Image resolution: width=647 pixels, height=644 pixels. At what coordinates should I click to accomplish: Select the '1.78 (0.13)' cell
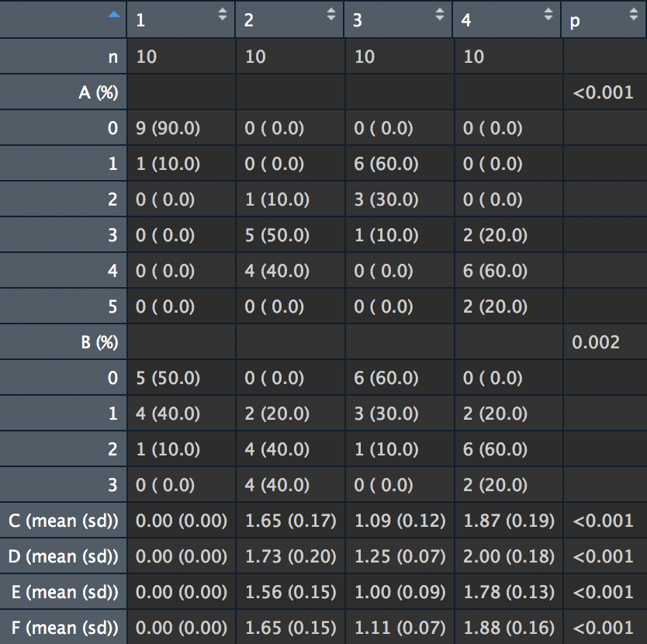(509, 591)
